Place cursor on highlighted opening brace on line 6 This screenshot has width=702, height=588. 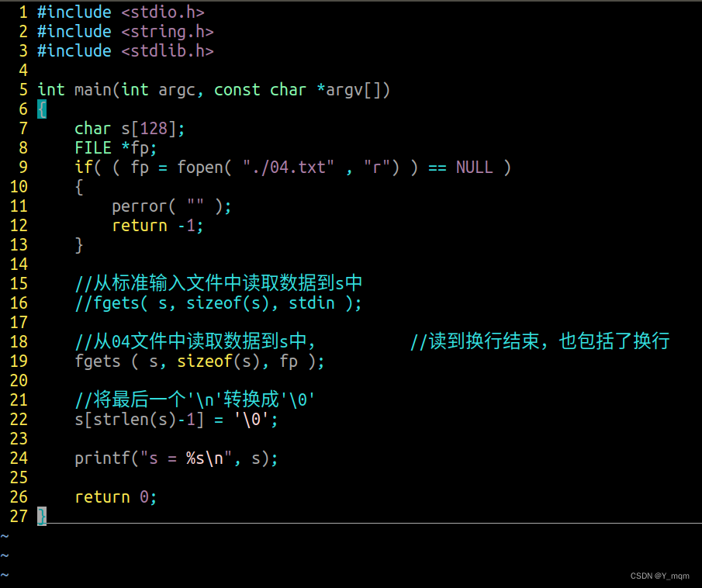(42, 109)
